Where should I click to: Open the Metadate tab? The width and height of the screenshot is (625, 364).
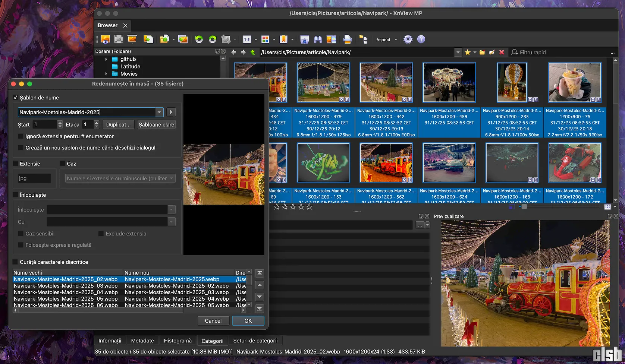[x=142, y=341]
